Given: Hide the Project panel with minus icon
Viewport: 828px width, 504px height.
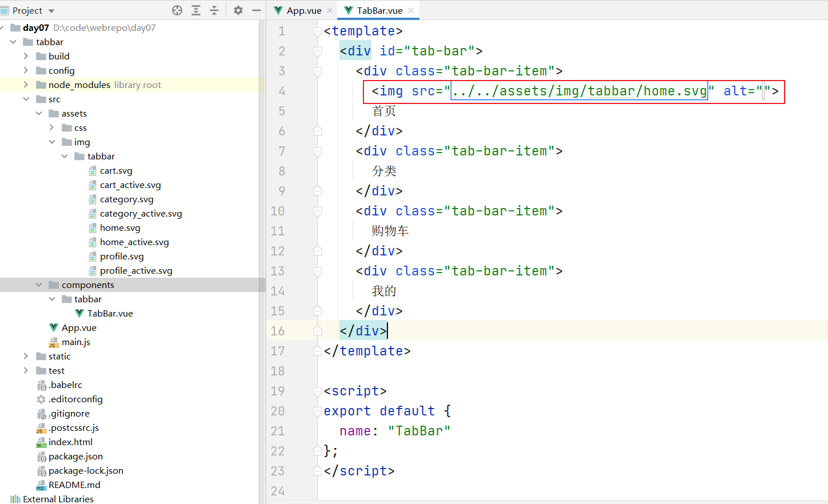Looking at the screenshot, I should [257, 10].
